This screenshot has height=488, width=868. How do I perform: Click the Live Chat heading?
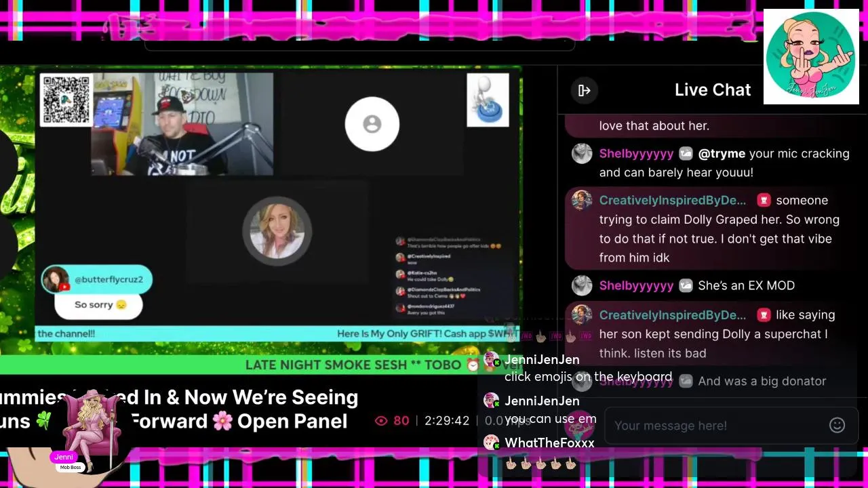(713, 90)
